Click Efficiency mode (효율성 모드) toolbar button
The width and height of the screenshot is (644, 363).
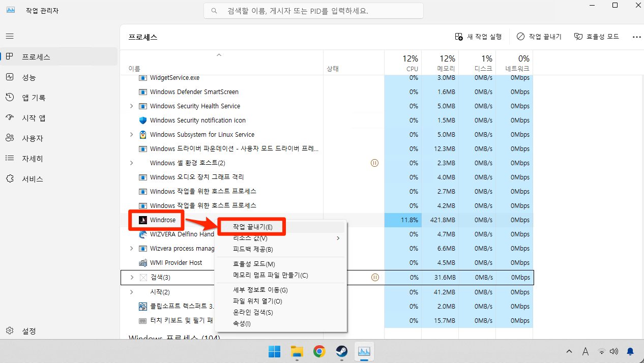597,37
